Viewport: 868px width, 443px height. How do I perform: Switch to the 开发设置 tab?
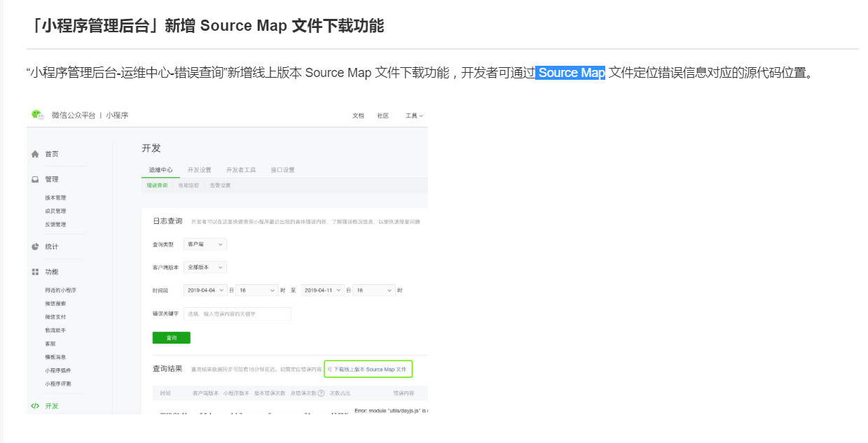pos(199,170)
